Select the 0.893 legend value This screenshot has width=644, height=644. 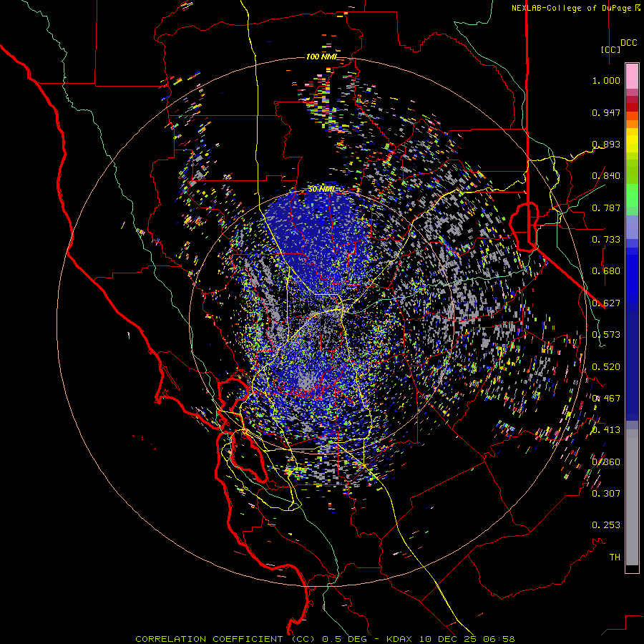tap(606, 144)
